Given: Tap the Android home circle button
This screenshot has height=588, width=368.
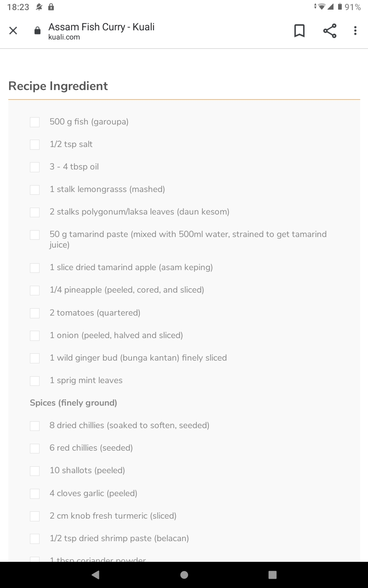Looking at the screenshot, I should click(184, 574).
